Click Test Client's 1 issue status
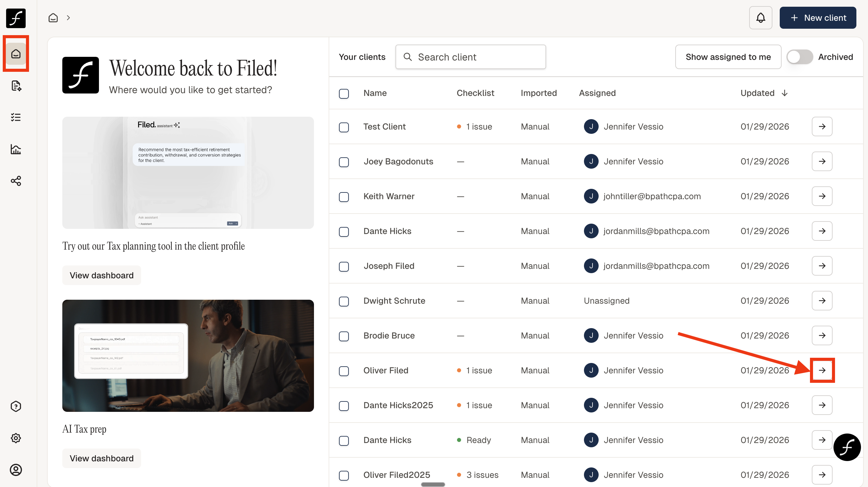 [x=474, y=126]
